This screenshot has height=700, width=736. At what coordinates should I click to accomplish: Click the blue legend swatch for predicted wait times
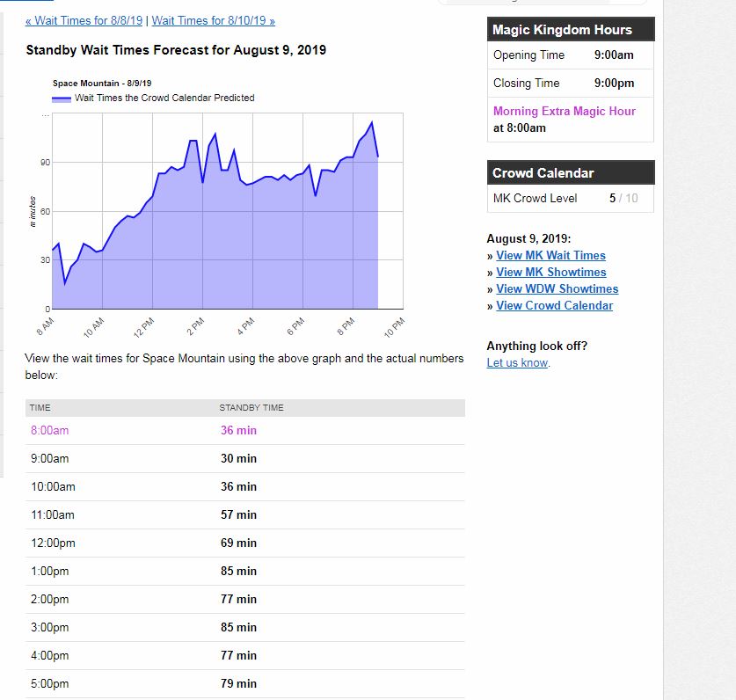(62, 98)
